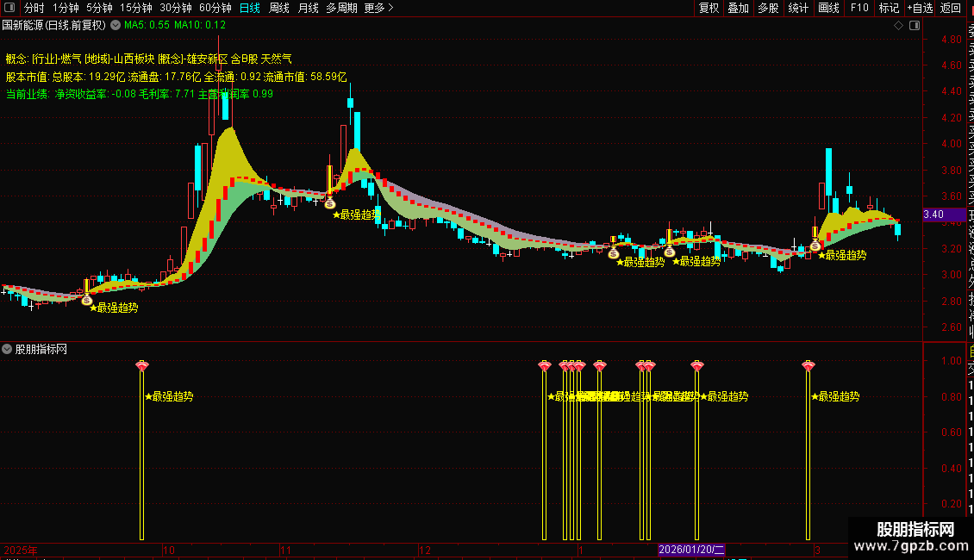Click the 复权 adjustment button
The width and height of the screenshot is (974, 560).
[x=709, y=8]
